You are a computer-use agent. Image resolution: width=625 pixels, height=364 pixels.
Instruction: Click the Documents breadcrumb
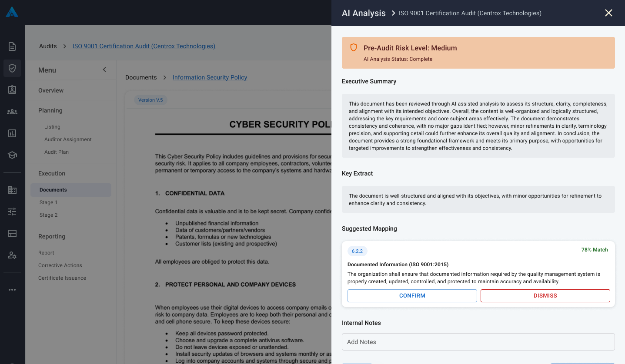pos(141,77)
